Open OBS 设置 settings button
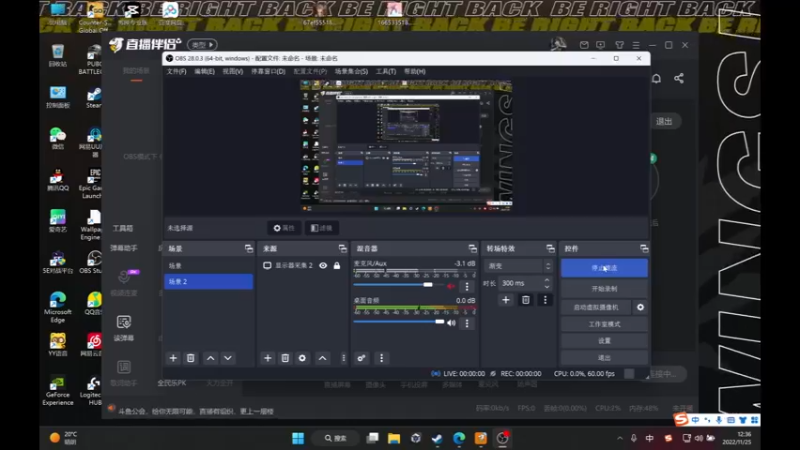 coord(605,341)
